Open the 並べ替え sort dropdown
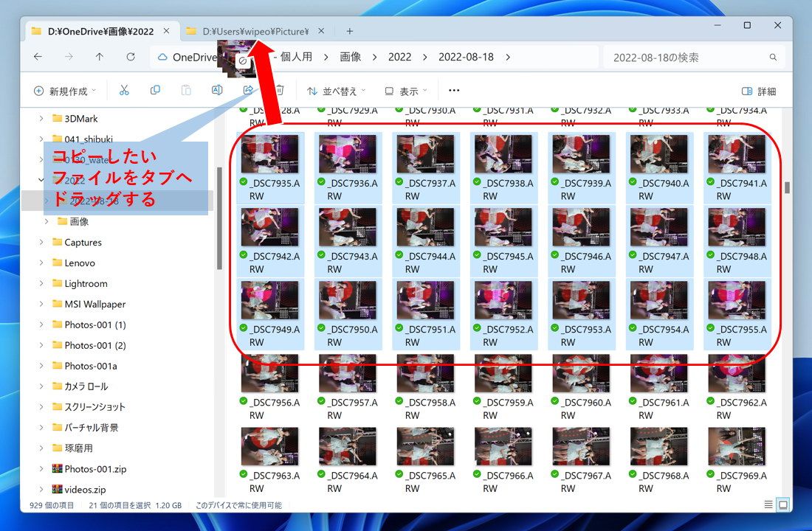Image resolution: width=812 pixels, height=531 pixels. [x=336, y=91]
